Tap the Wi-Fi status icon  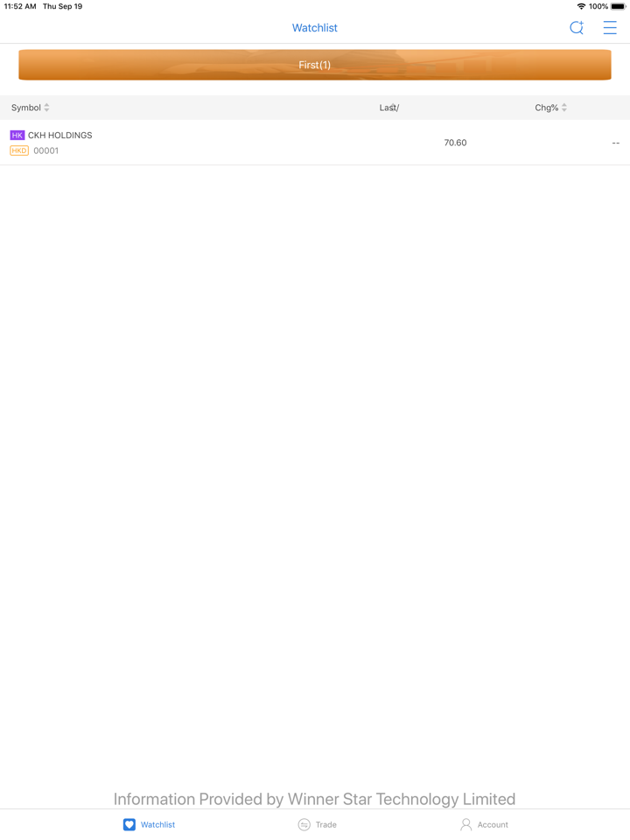point(580,6)
